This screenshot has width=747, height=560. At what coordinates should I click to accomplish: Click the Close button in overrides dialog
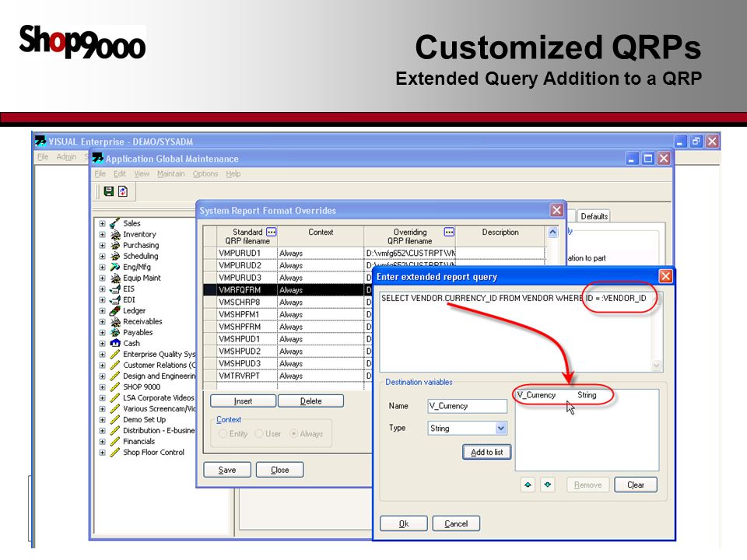pos(279,470)
